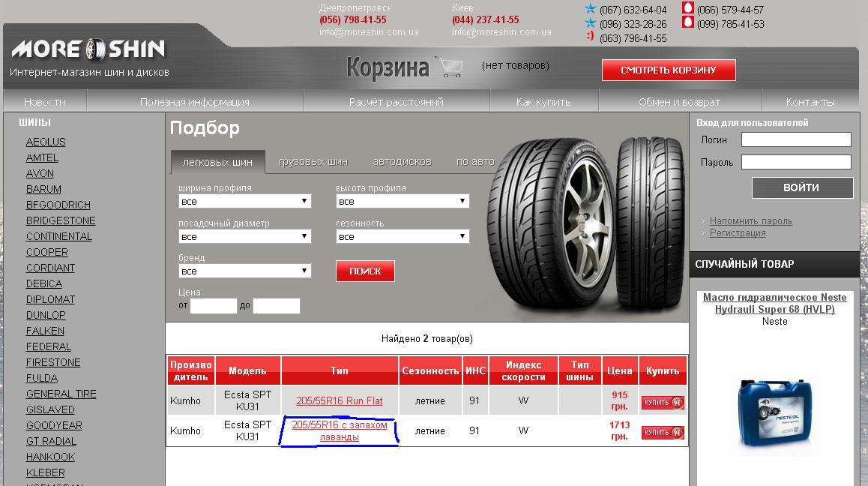Open the сезонность dropdown
The image size is (868, 486).
tap(403, 236)
